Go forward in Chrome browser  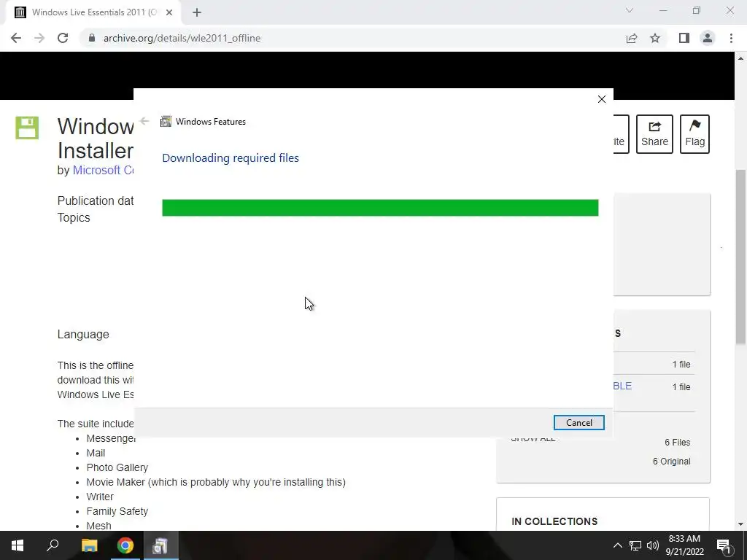coord(39,38)
